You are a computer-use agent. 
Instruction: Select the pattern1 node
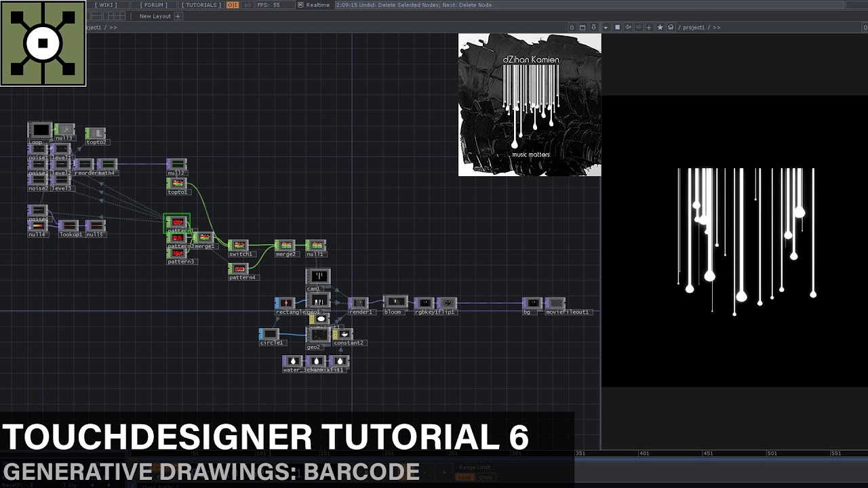point(176,222)
